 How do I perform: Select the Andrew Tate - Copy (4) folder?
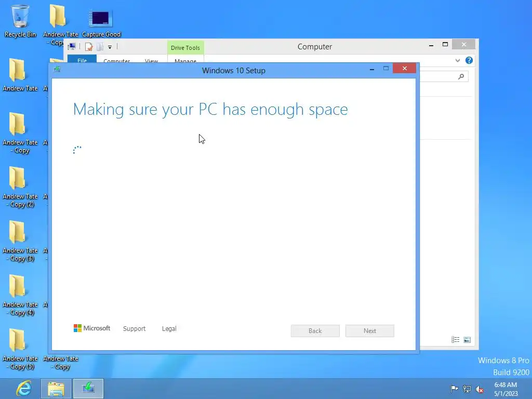tap(20, 295)
